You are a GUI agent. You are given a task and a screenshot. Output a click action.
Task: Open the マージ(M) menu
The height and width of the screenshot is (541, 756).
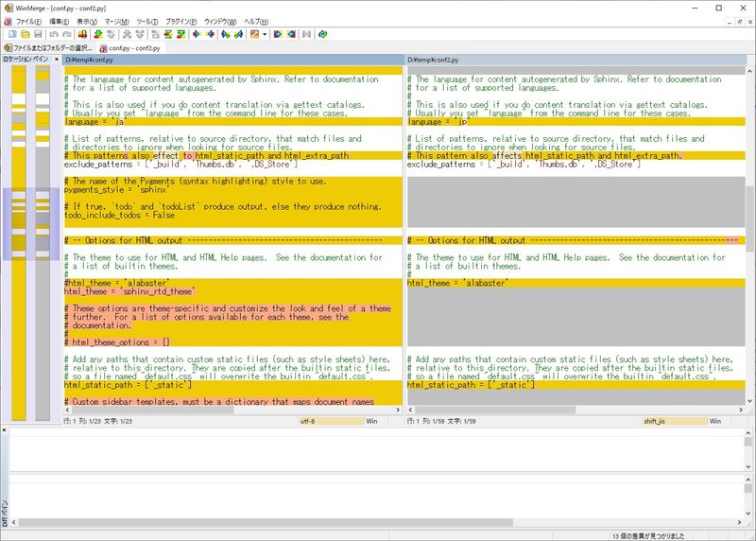[117, 21]
